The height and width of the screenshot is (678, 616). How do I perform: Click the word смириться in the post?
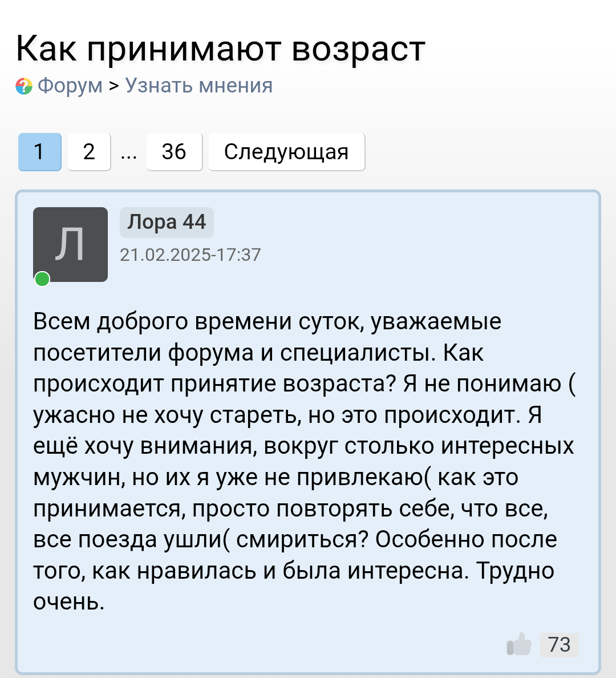click(301, 539)
